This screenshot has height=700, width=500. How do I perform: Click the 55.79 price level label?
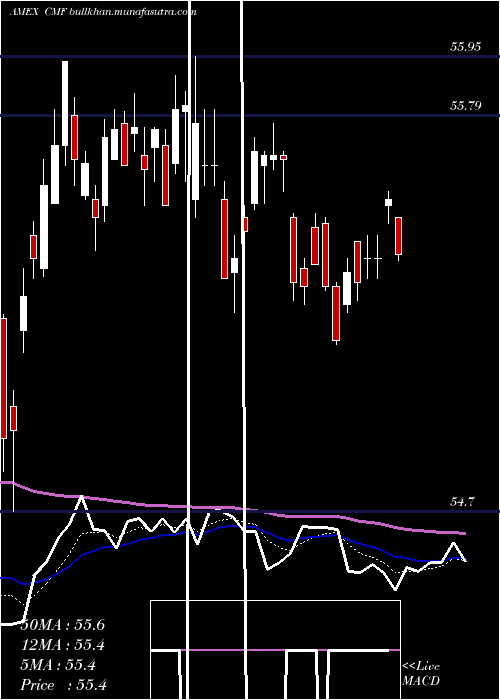(x=466, y=106)
